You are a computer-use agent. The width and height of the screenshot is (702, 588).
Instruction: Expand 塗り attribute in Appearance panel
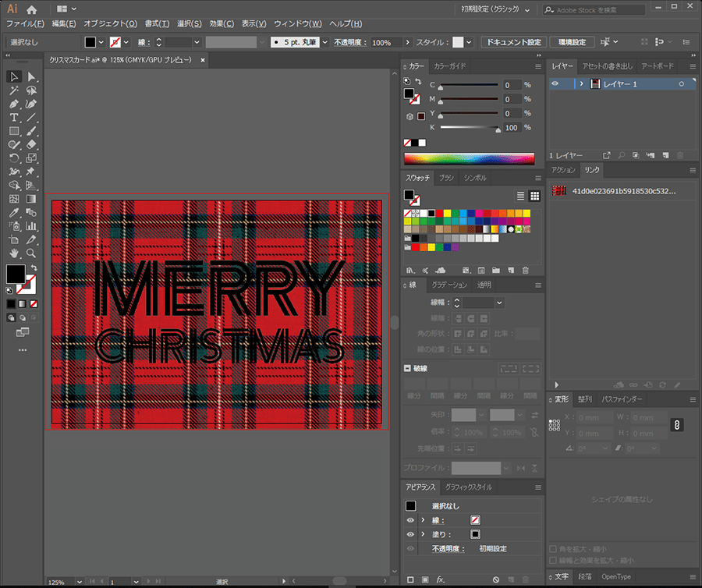[x=423, y=534]
